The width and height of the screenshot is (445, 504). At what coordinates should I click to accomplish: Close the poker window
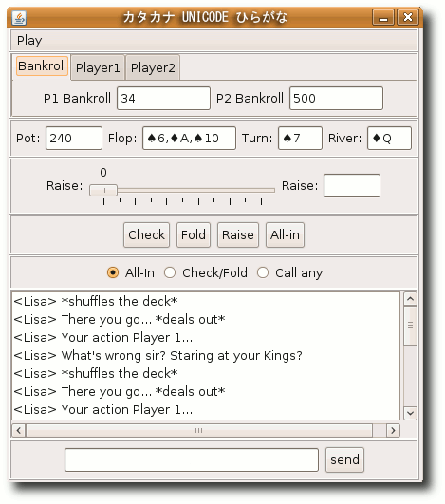pyautogui.click(x=408, y=17)
